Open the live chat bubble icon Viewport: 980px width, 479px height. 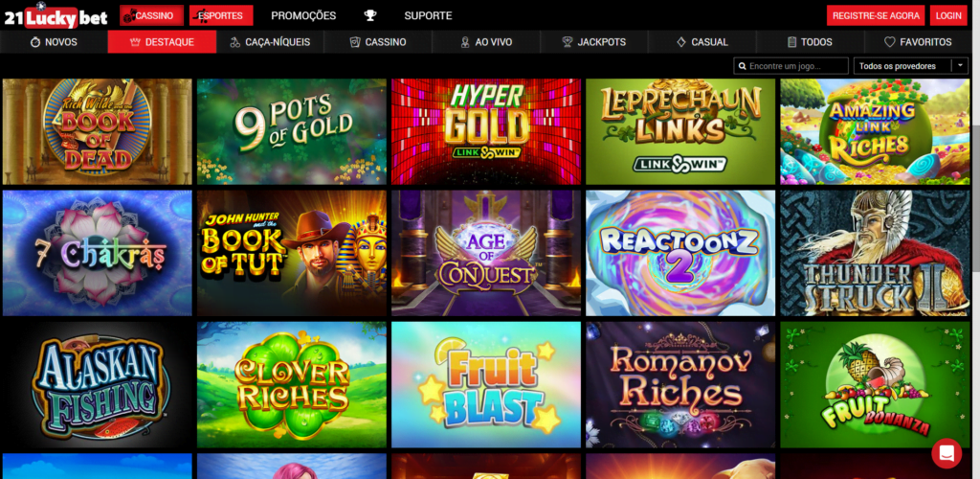(x=947, y=453)
